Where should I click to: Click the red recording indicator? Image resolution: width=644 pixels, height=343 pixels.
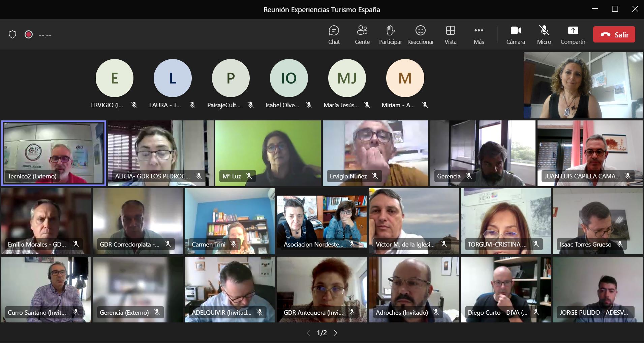[29, 35]
